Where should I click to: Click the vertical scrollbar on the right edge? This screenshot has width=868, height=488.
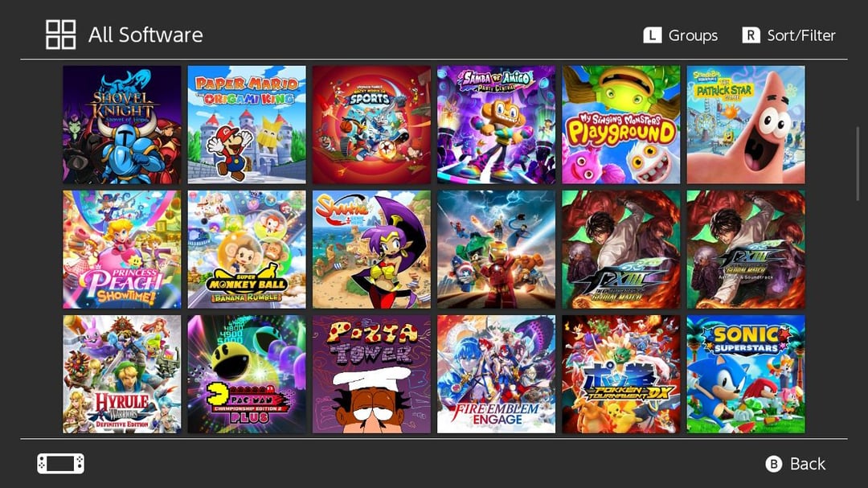[858, 163]
